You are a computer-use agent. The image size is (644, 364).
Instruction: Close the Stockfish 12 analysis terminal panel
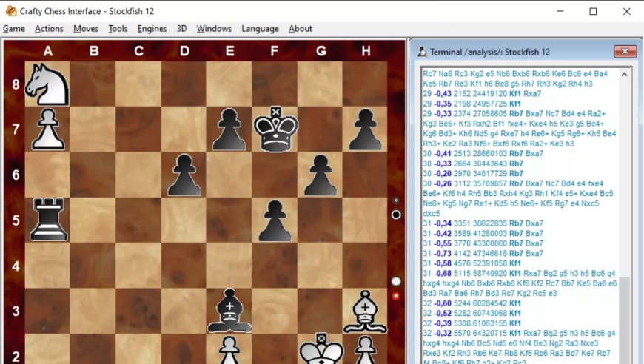click(625, 51)
